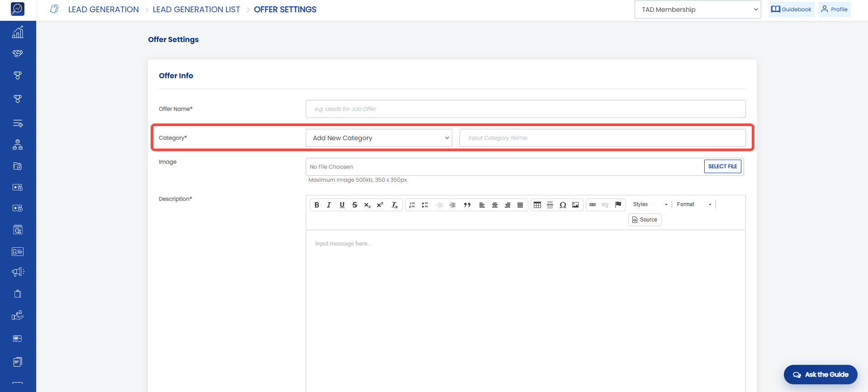Click the remove format icon
The image size is (868, 392).
coord(394,205)
